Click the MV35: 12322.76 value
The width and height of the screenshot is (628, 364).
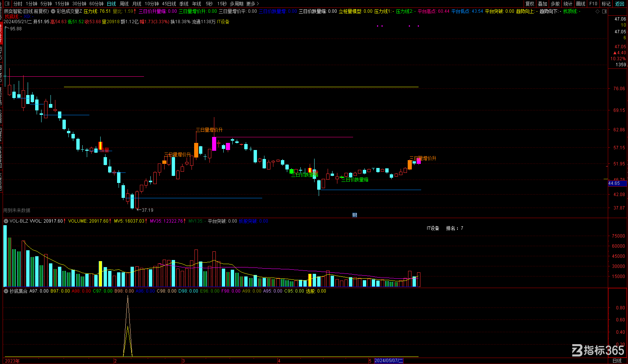[166, 221]
